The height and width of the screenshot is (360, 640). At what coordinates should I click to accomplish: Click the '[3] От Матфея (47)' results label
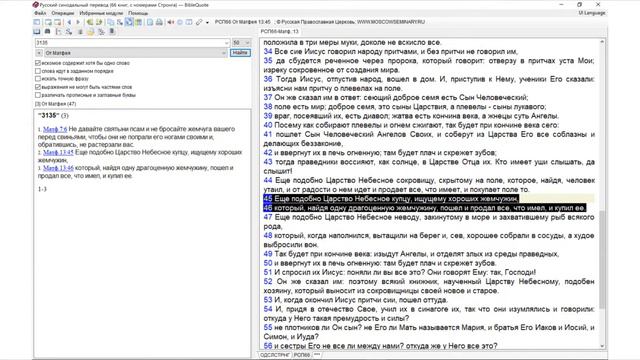[56, 104]
